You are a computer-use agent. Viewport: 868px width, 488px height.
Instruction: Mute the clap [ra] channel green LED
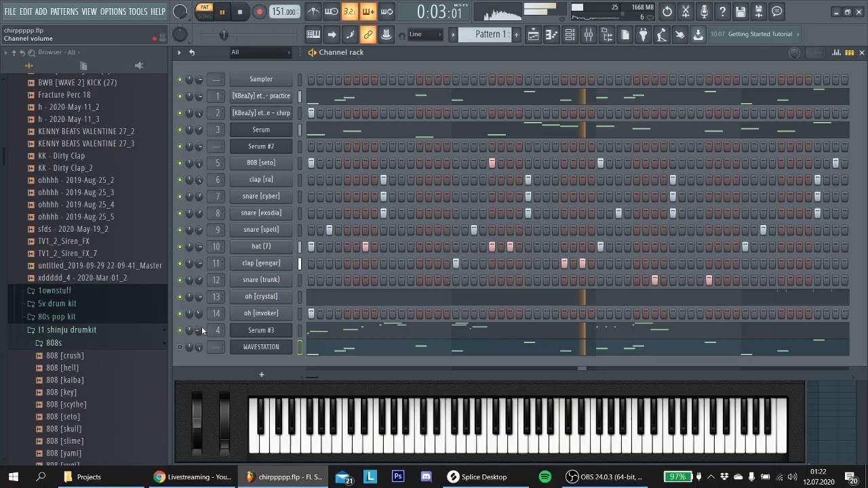coord(180,180)
